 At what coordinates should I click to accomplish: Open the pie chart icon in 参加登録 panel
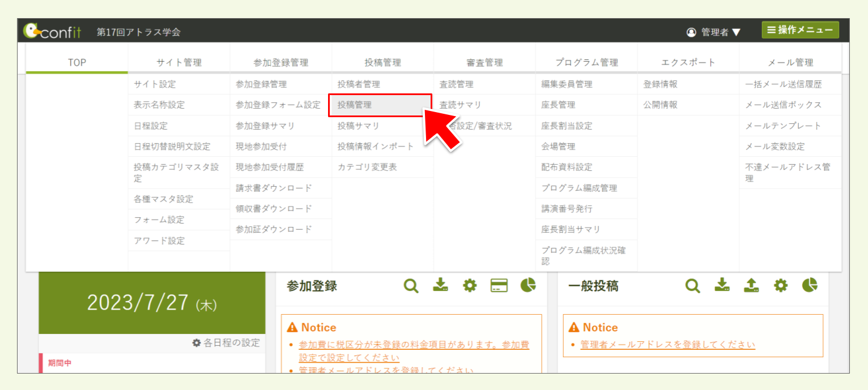click(528, 285)
